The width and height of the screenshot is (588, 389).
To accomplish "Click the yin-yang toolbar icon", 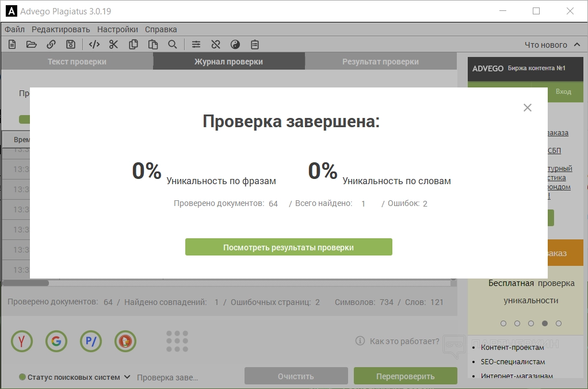I will pyautogui.click(x=235, y=44).
